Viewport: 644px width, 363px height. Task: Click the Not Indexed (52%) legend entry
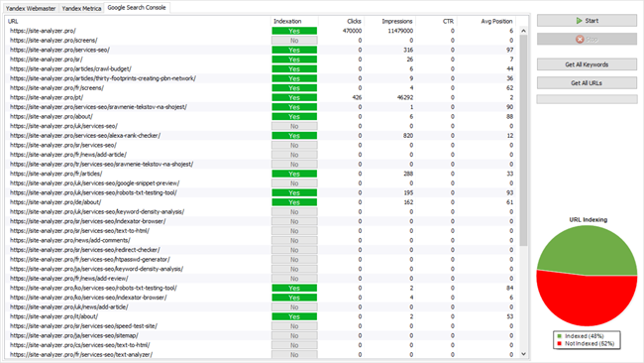(586, 344)
